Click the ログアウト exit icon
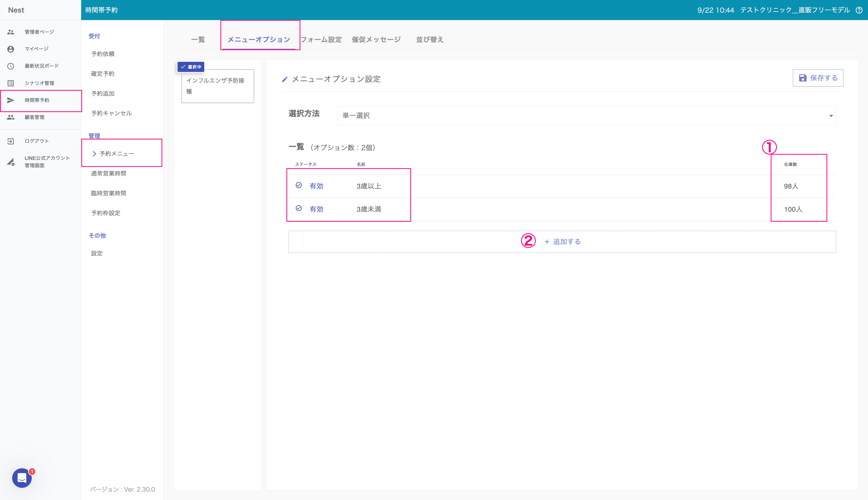Image resolution: width=868 pixels, height=500 pixels. click(x=11, y=141)
